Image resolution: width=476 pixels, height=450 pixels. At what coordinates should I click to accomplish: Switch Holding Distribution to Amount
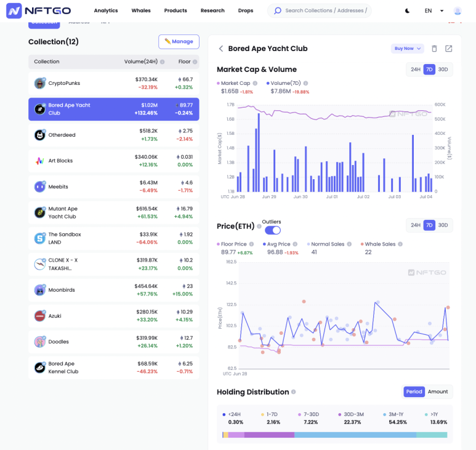point(437,392)
